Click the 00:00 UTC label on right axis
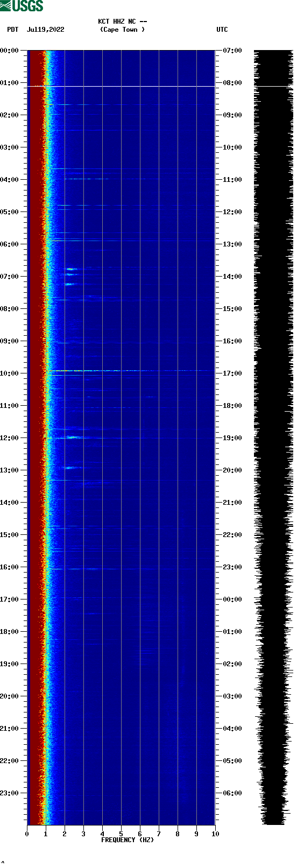The width and height of the screenshot is (297, 868). pyautogui.click(x=232, y=599)
